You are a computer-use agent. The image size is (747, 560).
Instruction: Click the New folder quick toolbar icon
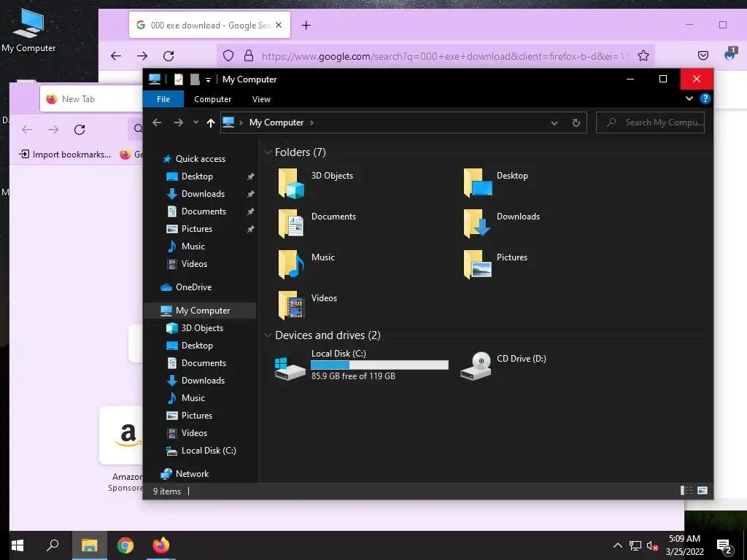pos(194,79)
